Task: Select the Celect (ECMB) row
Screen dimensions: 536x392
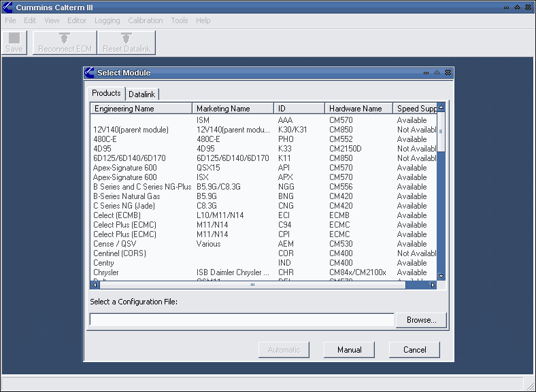Action: tap(263, 215)
